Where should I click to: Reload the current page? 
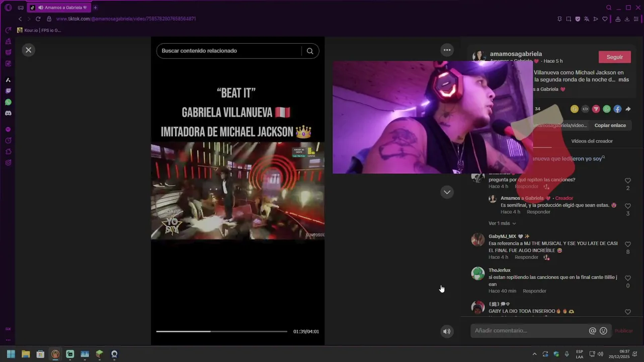coord(38,19)
